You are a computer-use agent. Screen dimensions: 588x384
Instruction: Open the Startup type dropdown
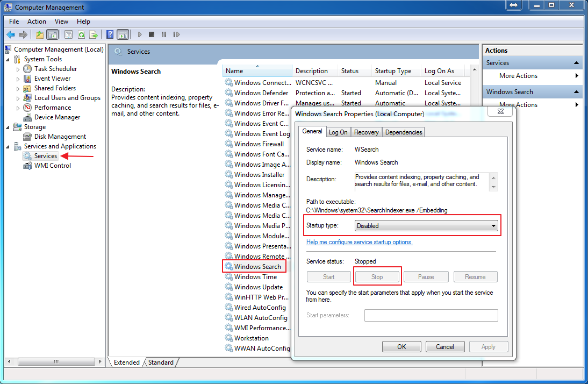[x=426, y=226]
